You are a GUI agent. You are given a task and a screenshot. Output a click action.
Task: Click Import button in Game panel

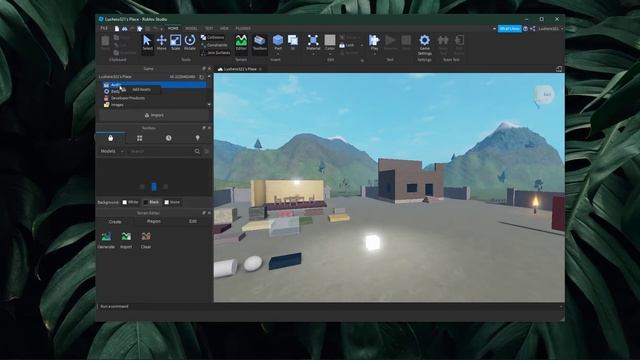[x=154, y=116]
